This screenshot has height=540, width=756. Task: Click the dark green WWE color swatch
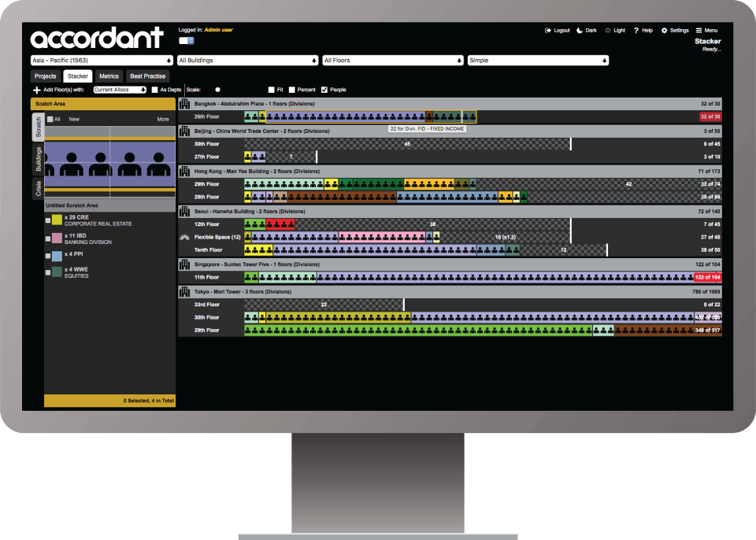pyautogui.click(x=57, y=272)
